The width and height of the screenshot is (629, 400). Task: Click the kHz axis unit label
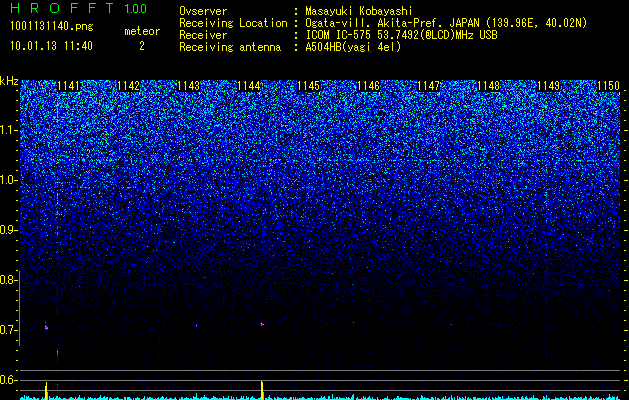click(x=9, y=81)
